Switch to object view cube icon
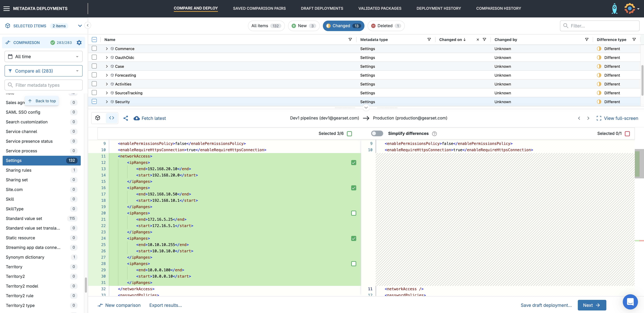The width and height of the screenshot is (644, 313). click(98, 118)
